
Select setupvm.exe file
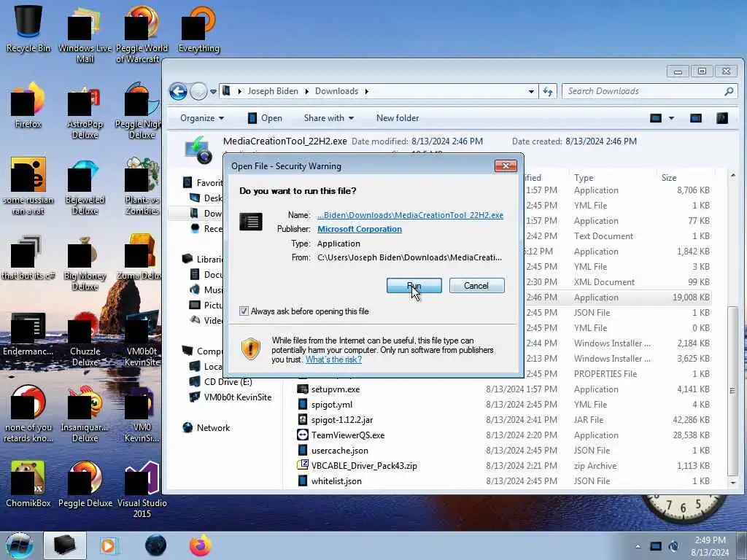click(x=336, y=389)
